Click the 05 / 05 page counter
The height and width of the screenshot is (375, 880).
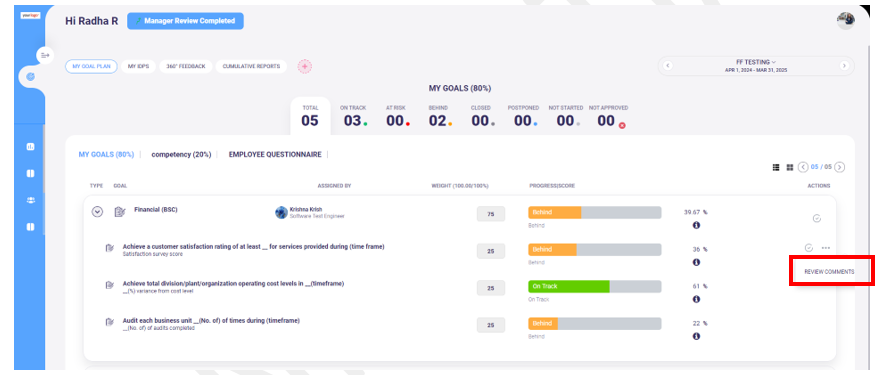tap(822, 167)
